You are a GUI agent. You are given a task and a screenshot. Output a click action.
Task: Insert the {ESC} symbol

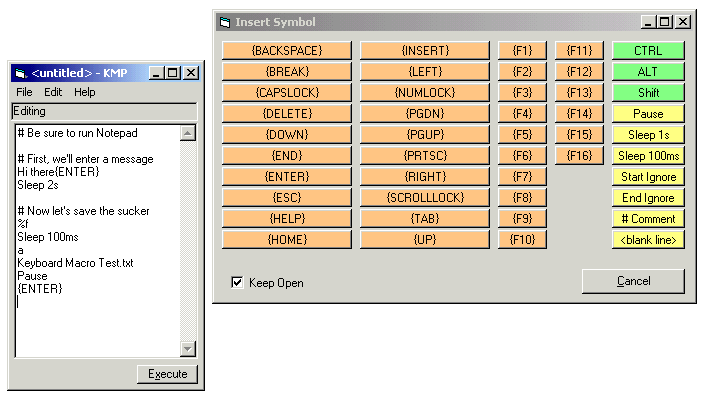point(287,198)
